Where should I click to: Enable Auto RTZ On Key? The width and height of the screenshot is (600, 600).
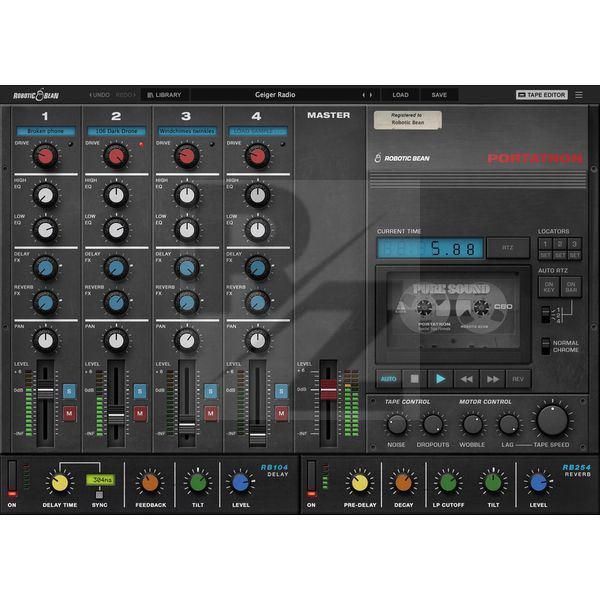[x=549, y=287]
